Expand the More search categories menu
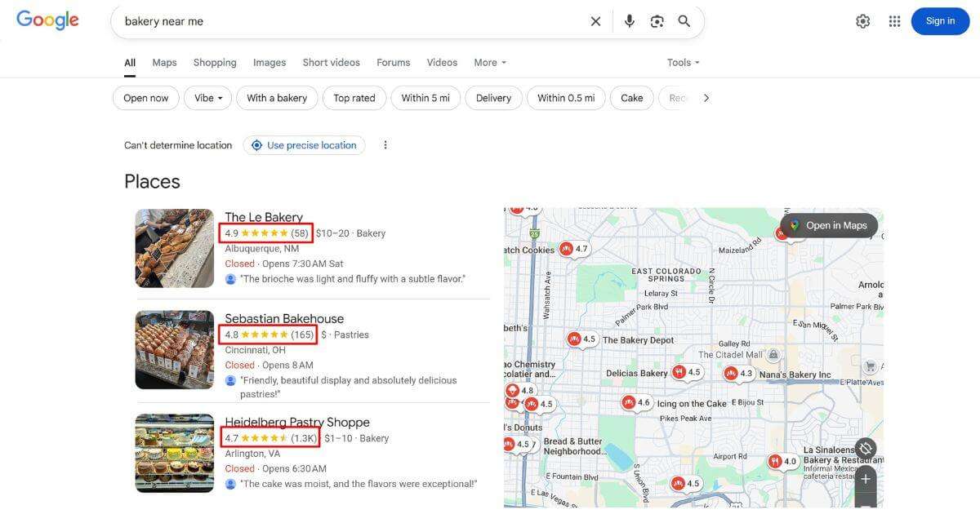The height and width of the screenshot is (514, 980). tap(488, 62)
